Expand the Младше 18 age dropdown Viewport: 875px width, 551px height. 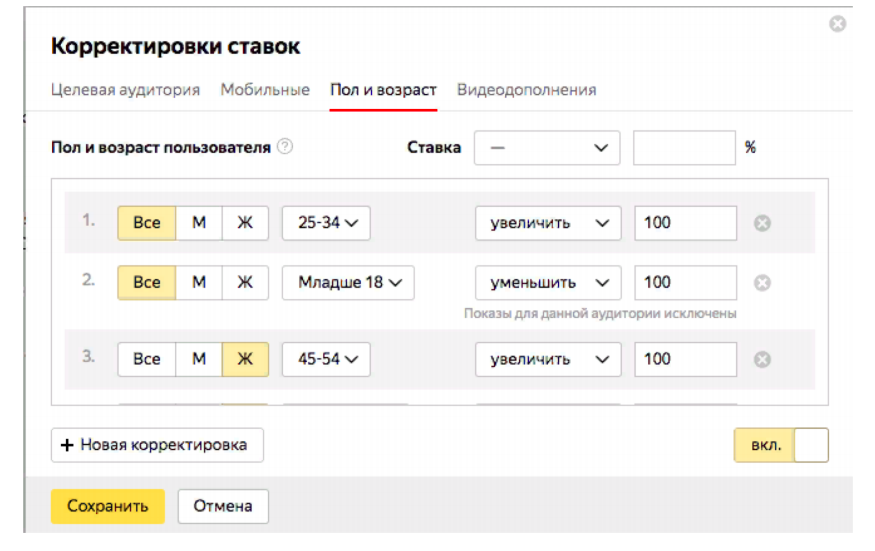click(x=348, y=283)
